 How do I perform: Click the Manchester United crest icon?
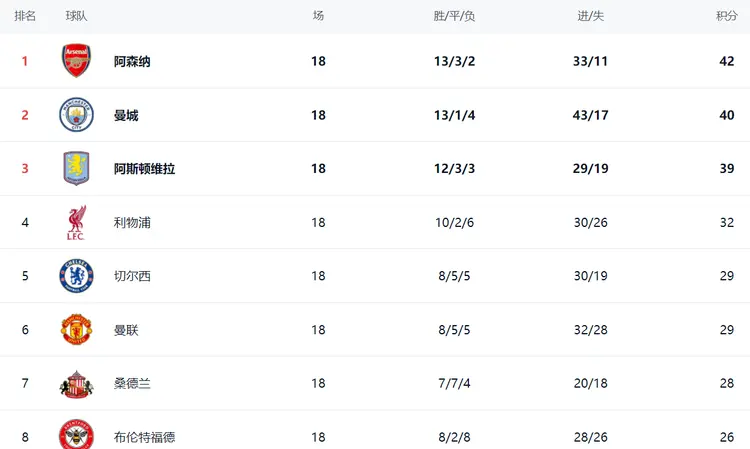pyautogui.click(x=76, y=329)
